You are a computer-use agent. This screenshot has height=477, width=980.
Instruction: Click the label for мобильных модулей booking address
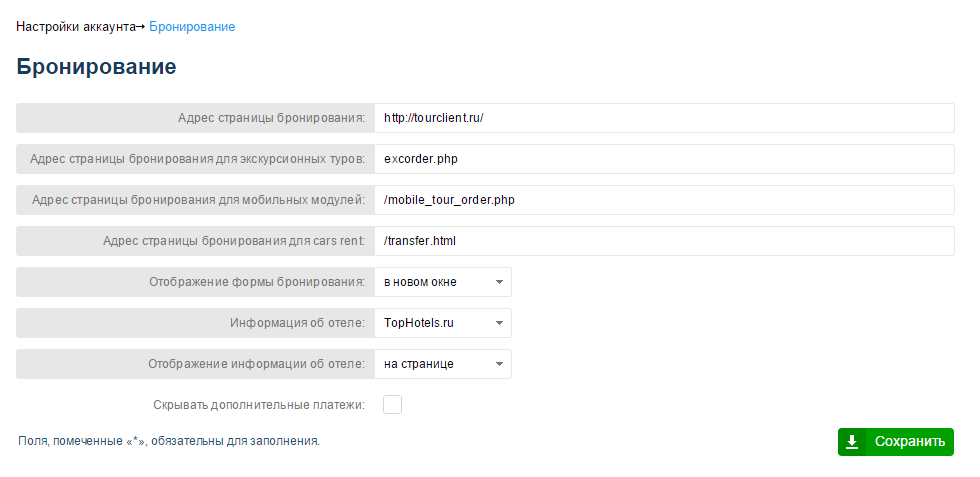199,200
